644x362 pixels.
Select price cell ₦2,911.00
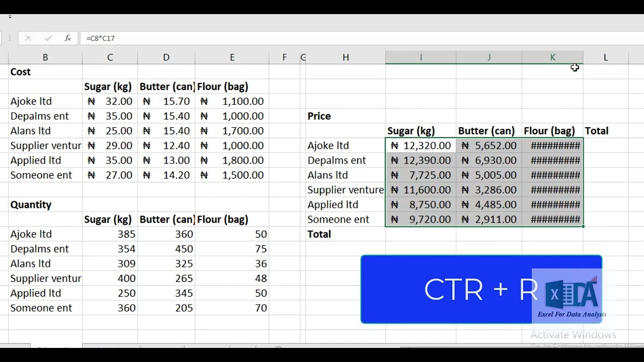(489, 219)
